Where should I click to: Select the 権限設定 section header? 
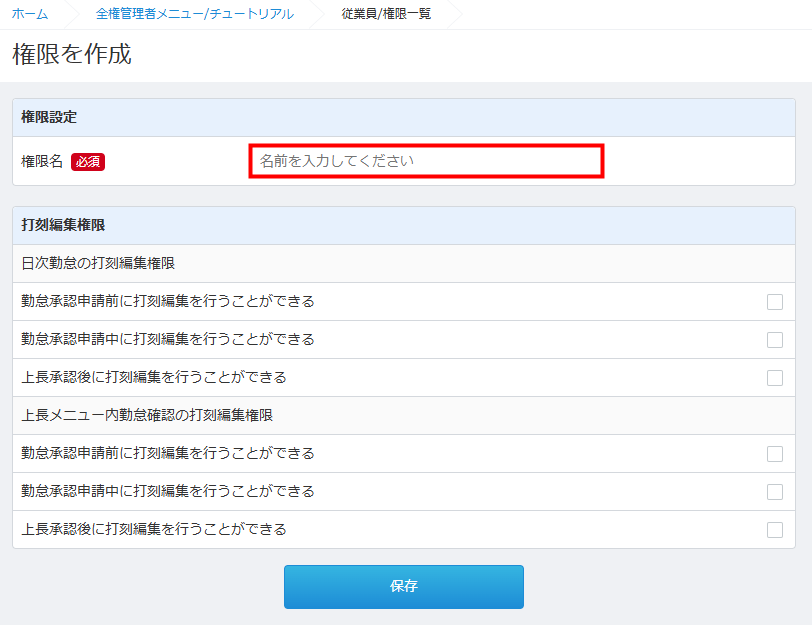coord(50,117)
